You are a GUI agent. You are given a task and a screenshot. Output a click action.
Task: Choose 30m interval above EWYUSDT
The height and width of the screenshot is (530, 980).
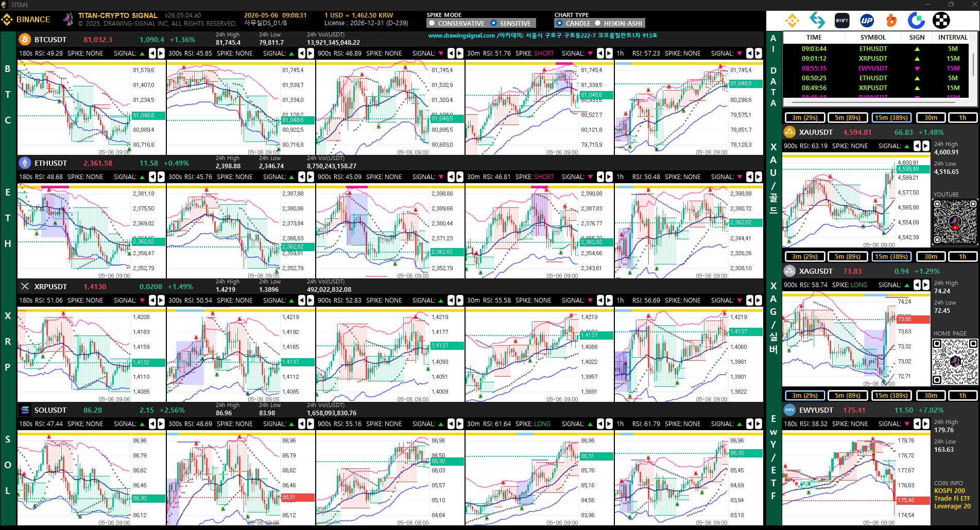(x=931, y=395)
